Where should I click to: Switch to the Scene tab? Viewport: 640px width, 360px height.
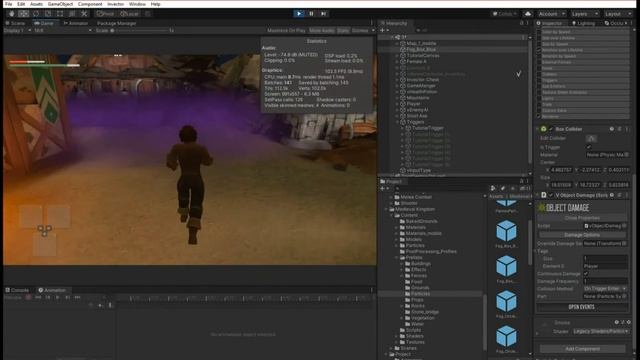click(x=16, y=23)
